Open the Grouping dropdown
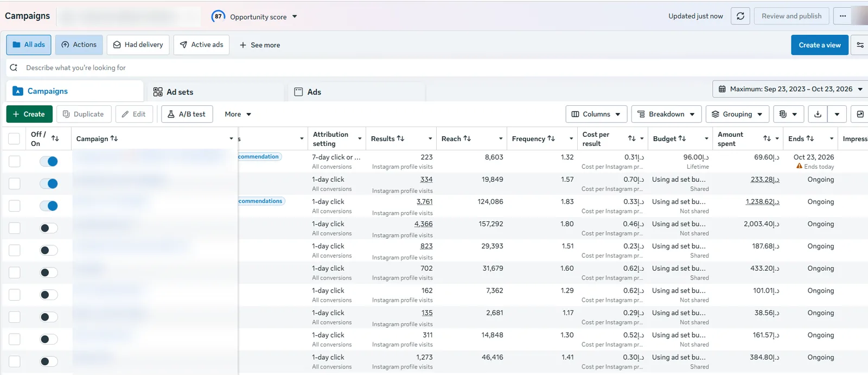 [737, 114]
